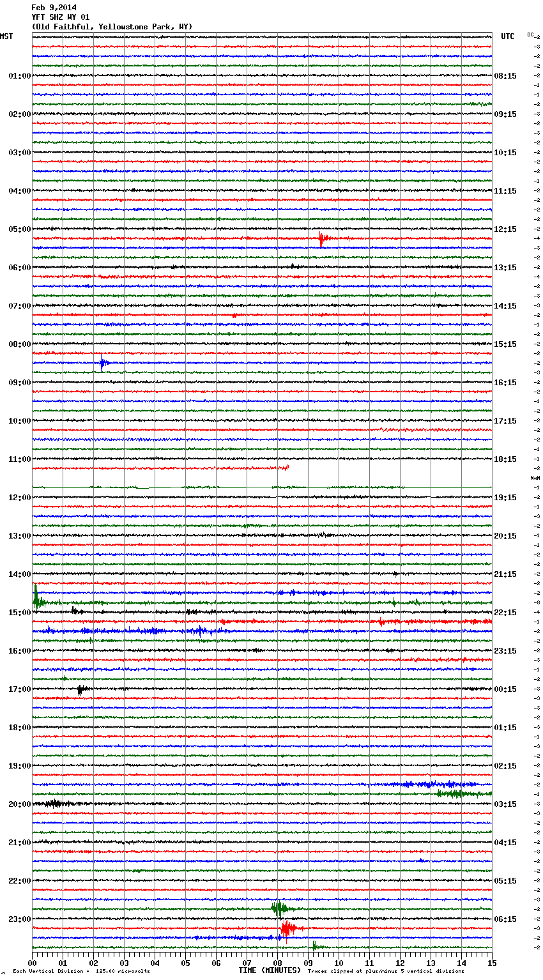This screenshot has height=980, width=543.
Task: Select the '14:00' MST hour label
Action: coord(20,574)
